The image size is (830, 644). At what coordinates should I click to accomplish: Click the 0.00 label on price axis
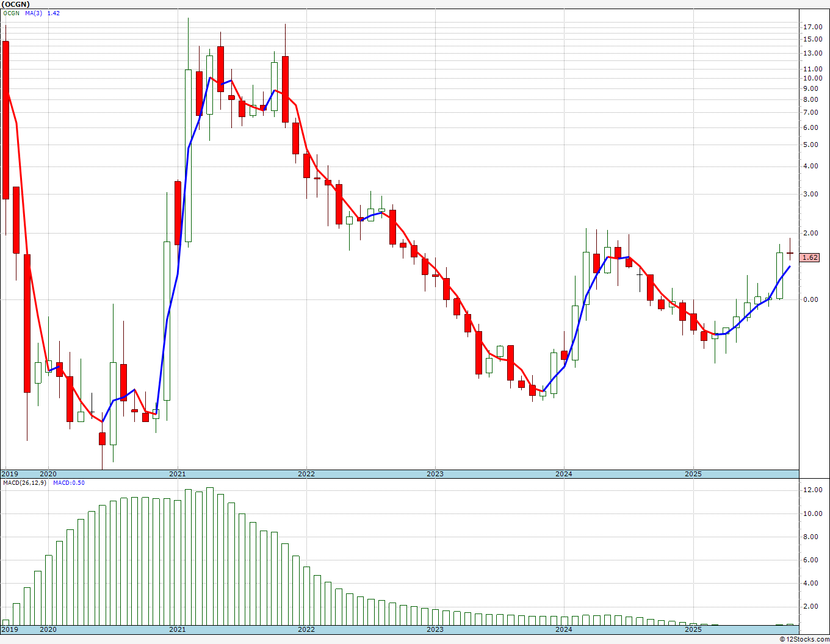811,299
